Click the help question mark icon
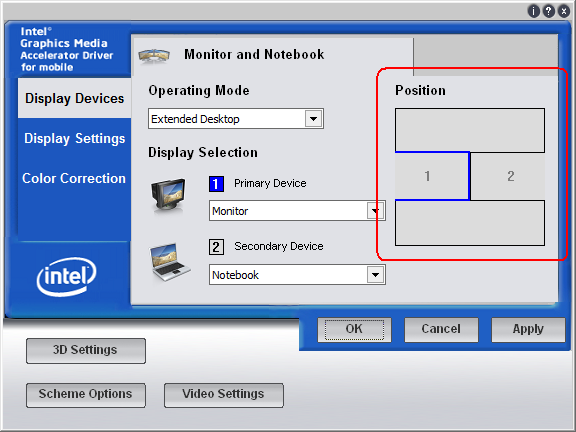The width and height of the screenshot is (576, 432). click(548, 11)
